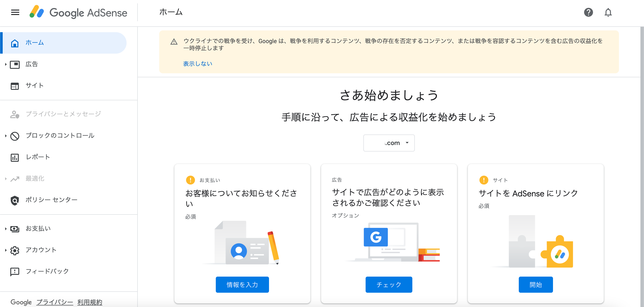Expand the ブロックのコントロール arrow
This screenshot has width=644, height=307.
pyautogui.click(x=6, y=136)
